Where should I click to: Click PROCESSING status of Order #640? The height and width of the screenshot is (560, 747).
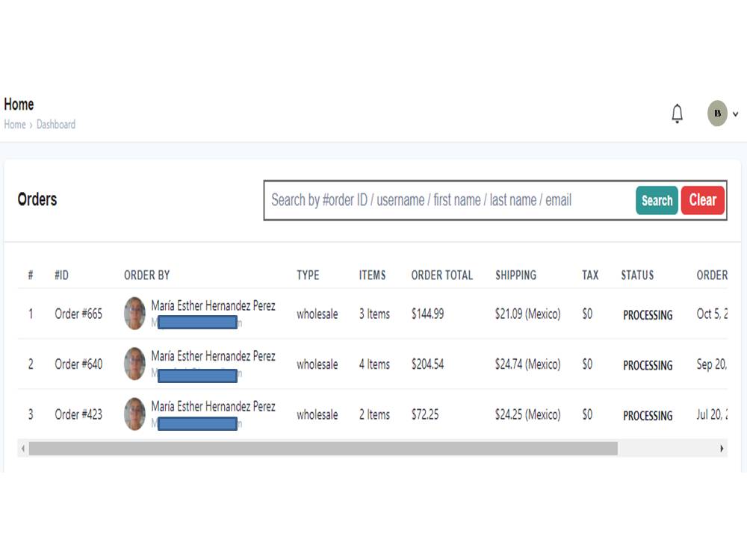click(x=648, y=366)
